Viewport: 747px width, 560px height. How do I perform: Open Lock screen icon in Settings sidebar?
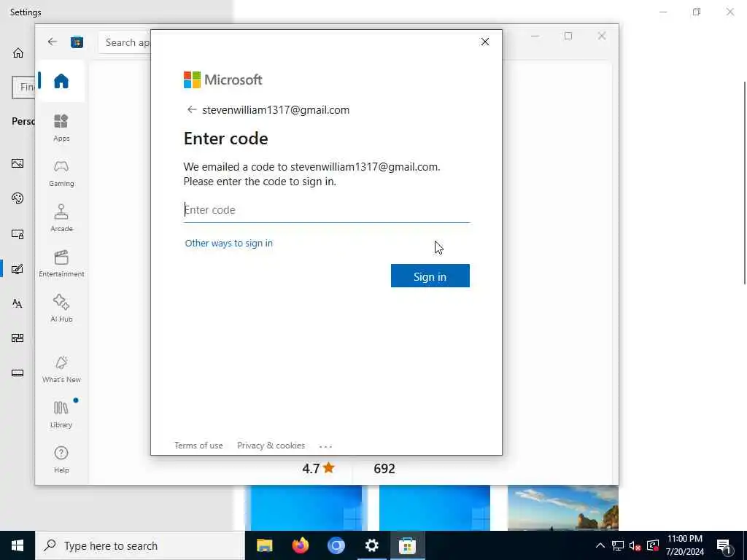pos(18,234)
